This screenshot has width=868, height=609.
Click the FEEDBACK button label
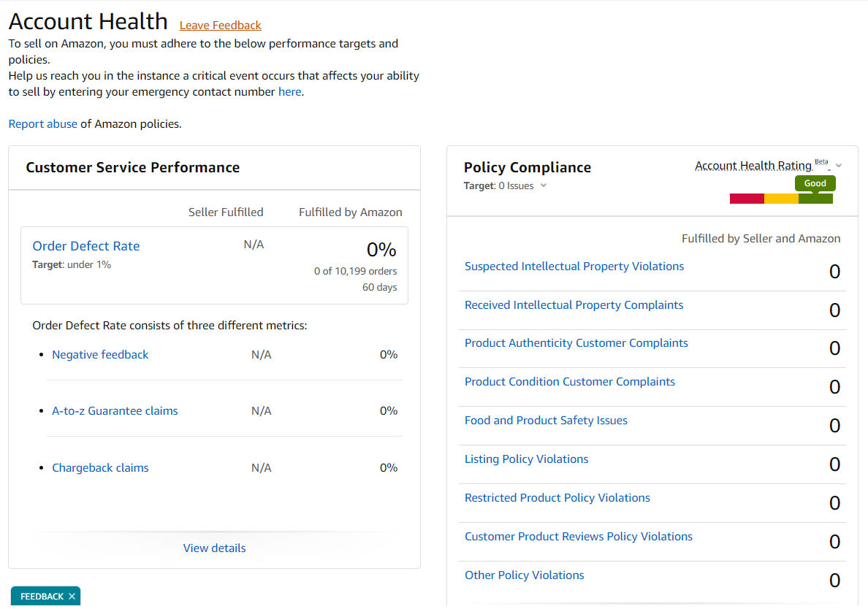pos(42,597)
